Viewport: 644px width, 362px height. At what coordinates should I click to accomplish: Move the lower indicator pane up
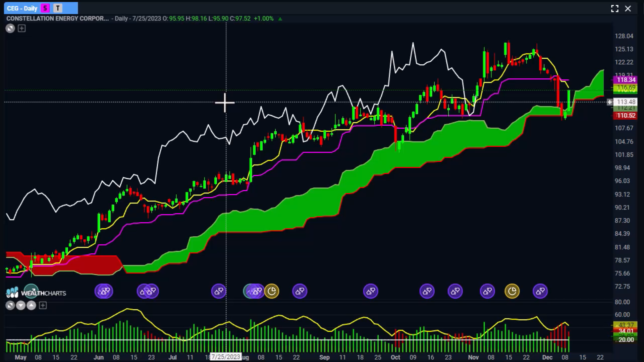click(31, 305)
